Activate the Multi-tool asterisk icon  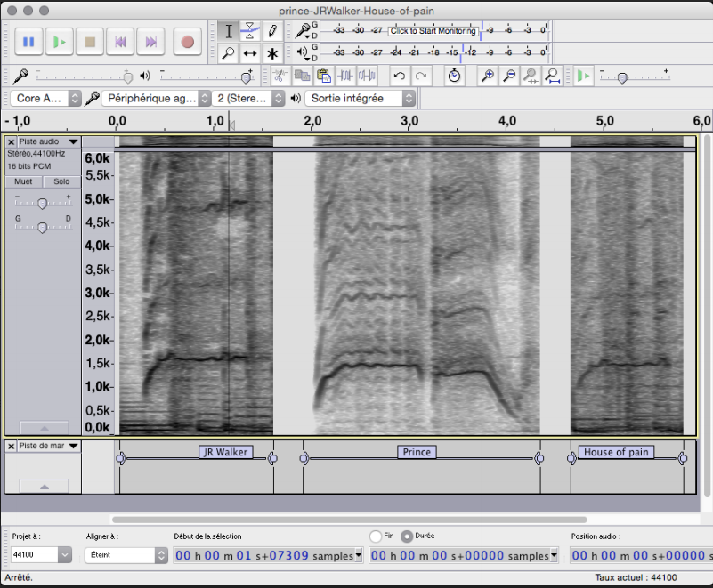pos(272,53)
